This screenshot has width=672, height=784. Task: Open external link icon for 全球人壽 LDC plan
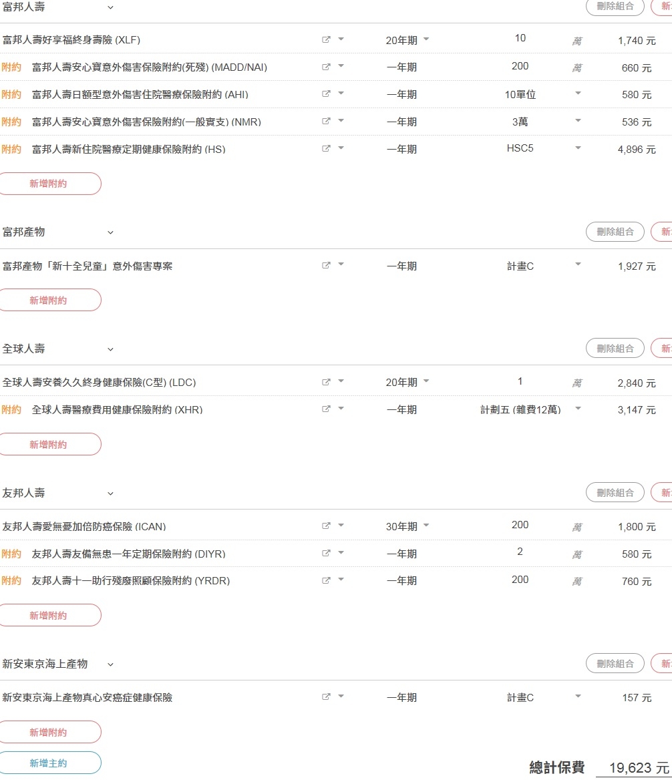pos(326,382)
